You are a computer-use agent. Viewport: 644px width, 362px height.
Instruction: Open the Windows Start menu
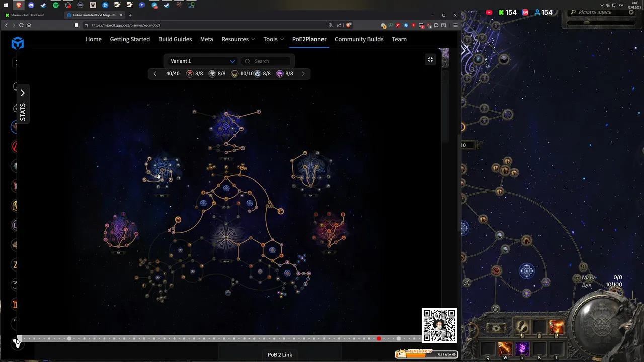7,5
